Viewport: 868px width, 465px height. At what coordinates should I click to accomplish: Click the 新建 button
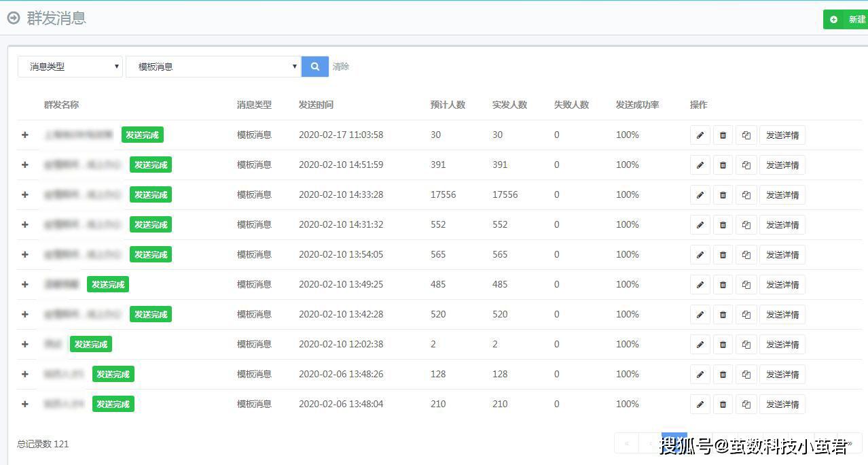852,19
